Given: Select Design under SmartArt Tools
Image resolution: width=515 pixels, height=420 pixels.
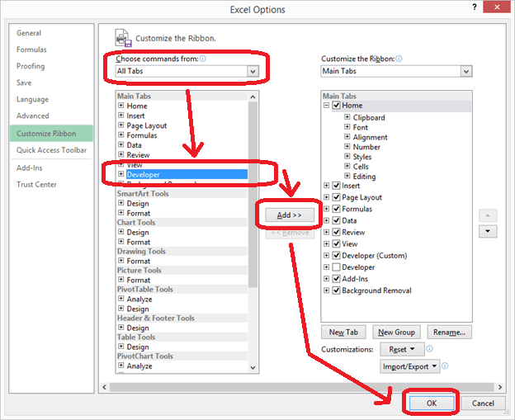Looking at the screenshot, I should 138,204.
